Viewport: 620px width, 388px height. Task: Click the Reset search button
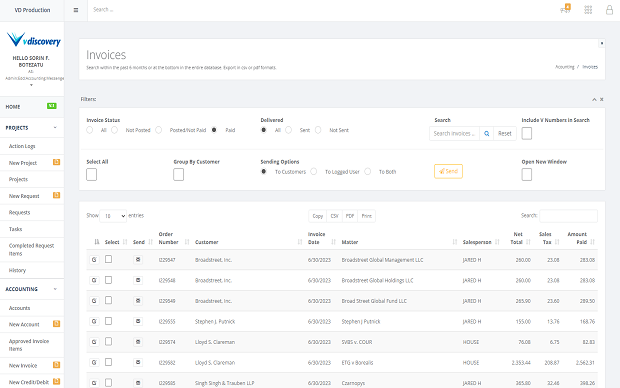point(505,134)
